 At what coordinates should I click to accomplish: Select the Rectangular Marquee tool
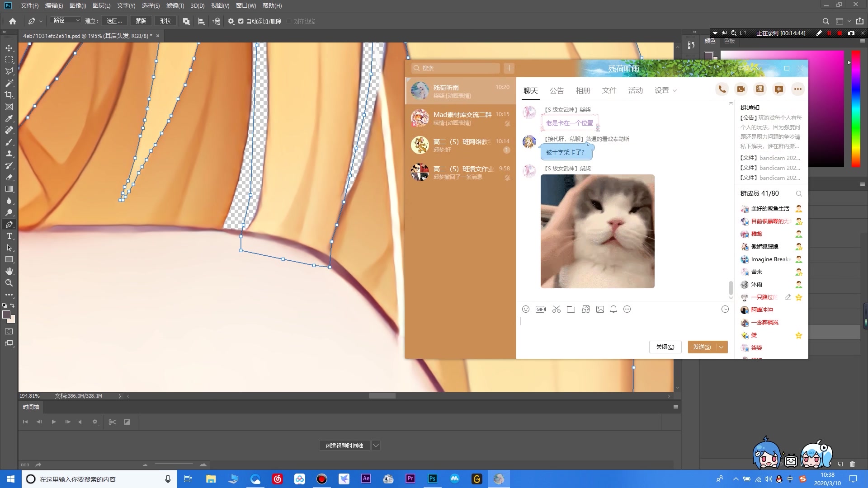click(9, 60)
